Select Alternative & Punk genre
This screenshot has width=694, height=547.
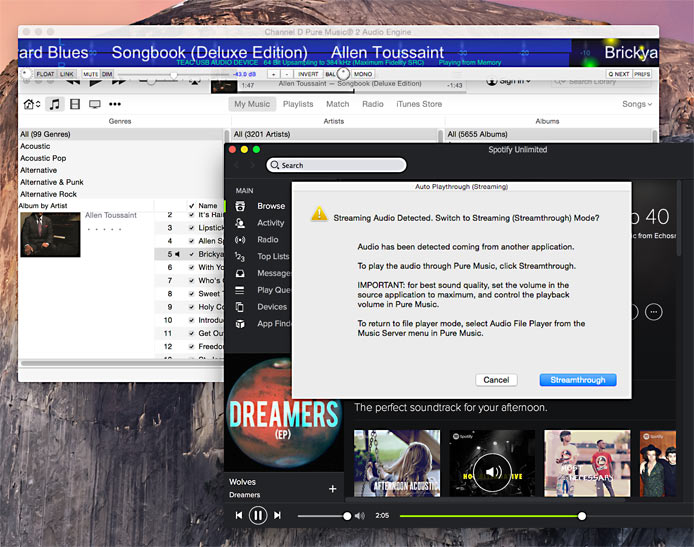tap(122, 182)
